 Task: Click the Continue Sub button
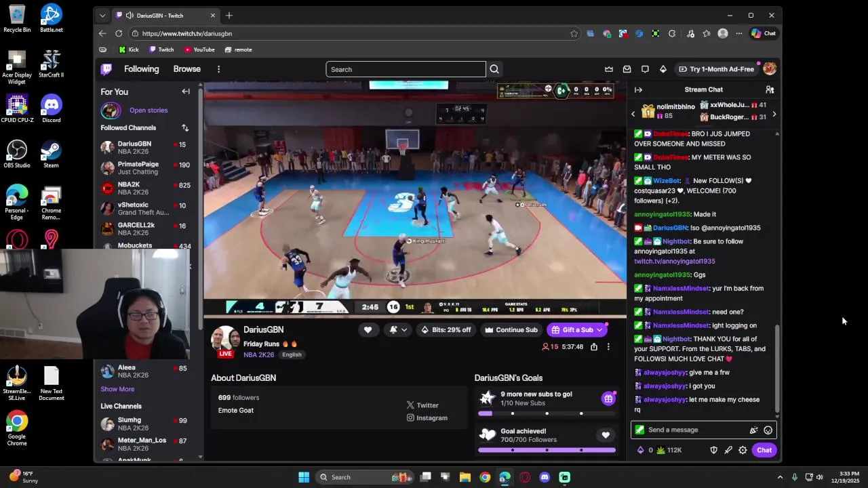click(511, 330)
